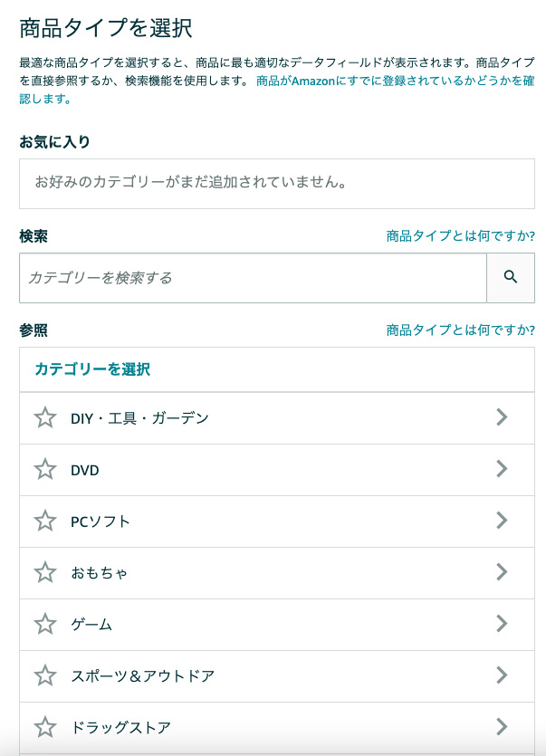The width and height of the screenshot is (546, 756).
Task: Add おもちゃ to favorites via star
Action: tap(45, 572)
